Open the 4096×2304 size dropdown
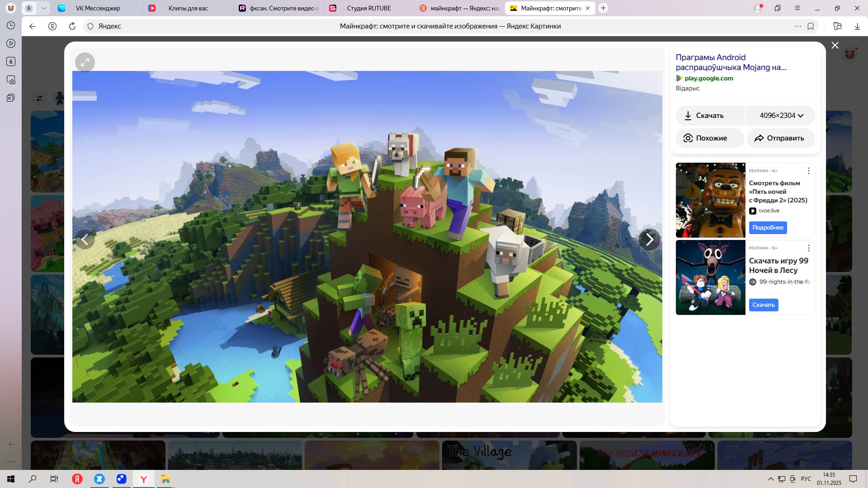868x488 pixels. point(781,116)
